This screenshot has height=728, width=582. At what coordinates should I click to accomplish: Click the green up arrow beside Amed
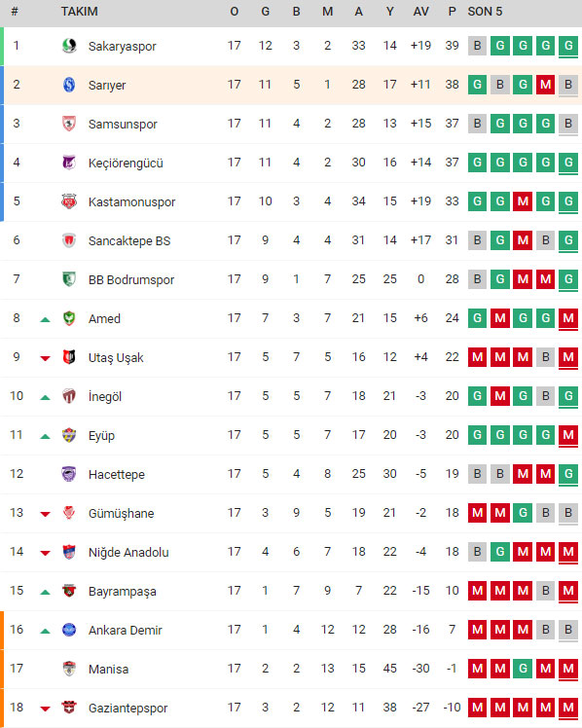tap(45, 319)
